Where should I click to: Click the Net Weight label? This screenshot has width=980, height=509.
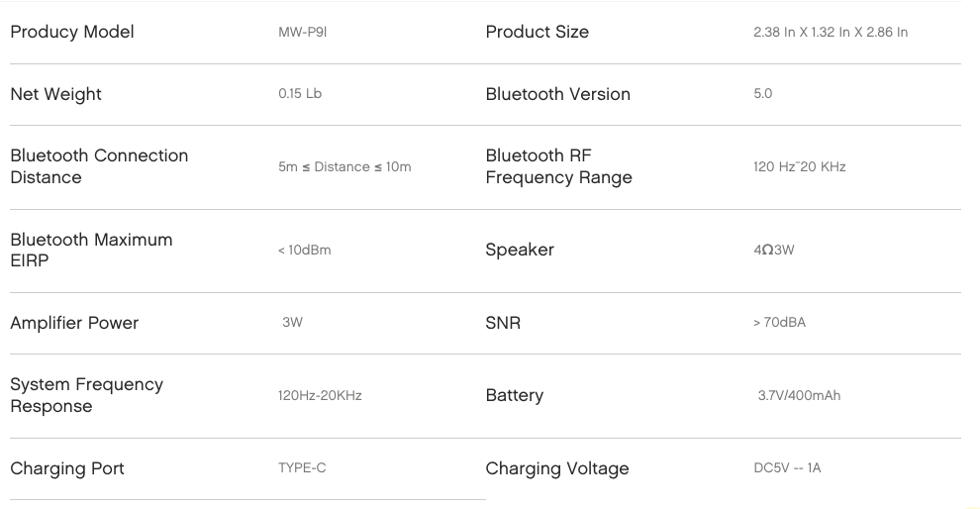pos(55,94)
